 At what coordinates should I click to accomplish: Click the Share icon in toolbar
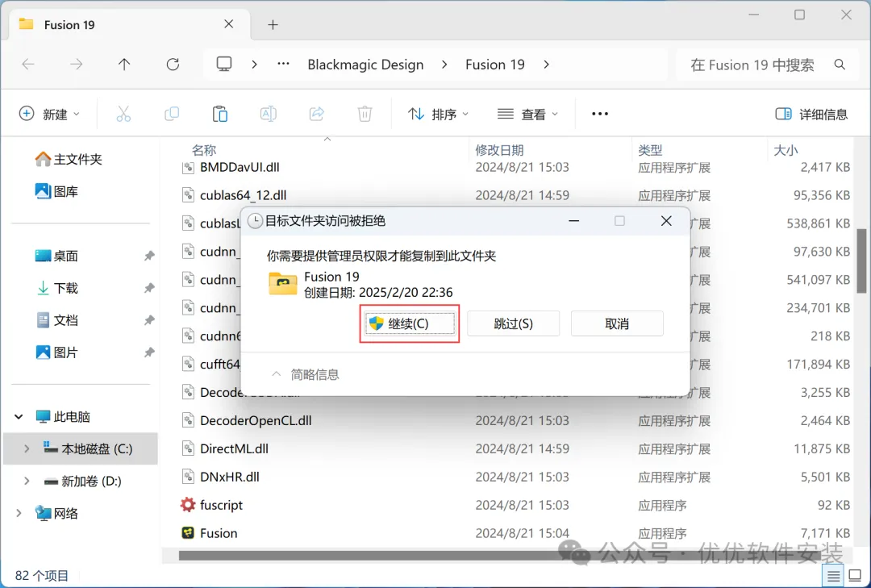(317, 114)
